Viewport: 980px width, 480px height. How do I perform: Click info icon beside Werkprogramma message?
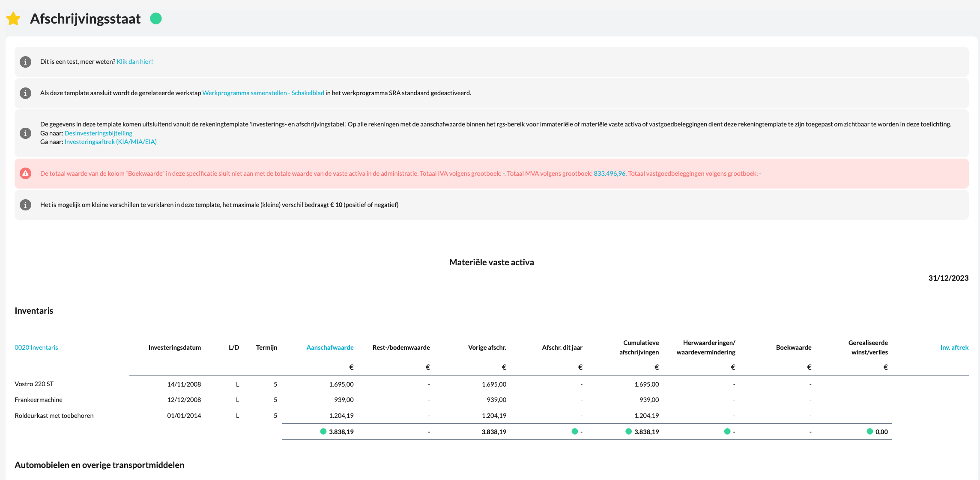pyautogui.click(x=26, y=93)
